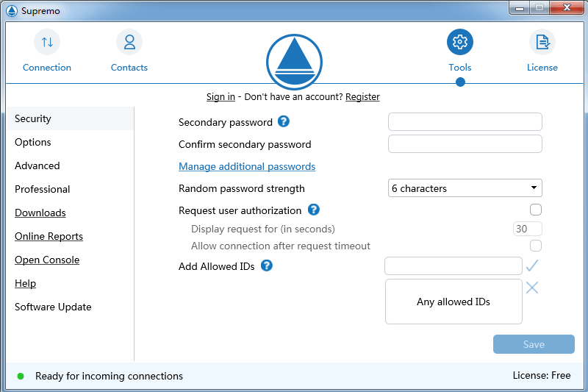Expand the Random password strength dropdown
588x392 pixels.
click(465, 188)
